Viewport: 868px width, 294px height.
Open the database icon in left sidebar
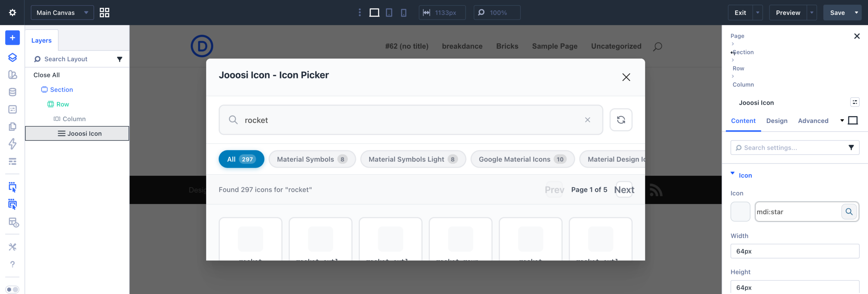(13, 92)
